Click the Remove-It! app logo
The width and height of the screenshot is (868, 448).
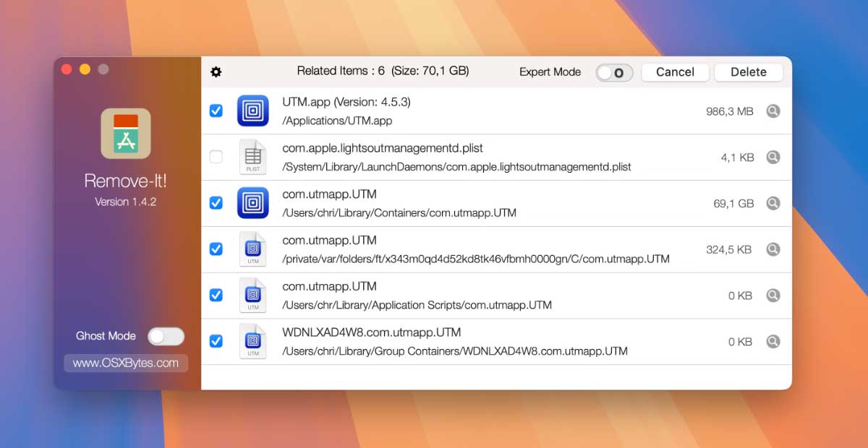(x=126, y=134)
